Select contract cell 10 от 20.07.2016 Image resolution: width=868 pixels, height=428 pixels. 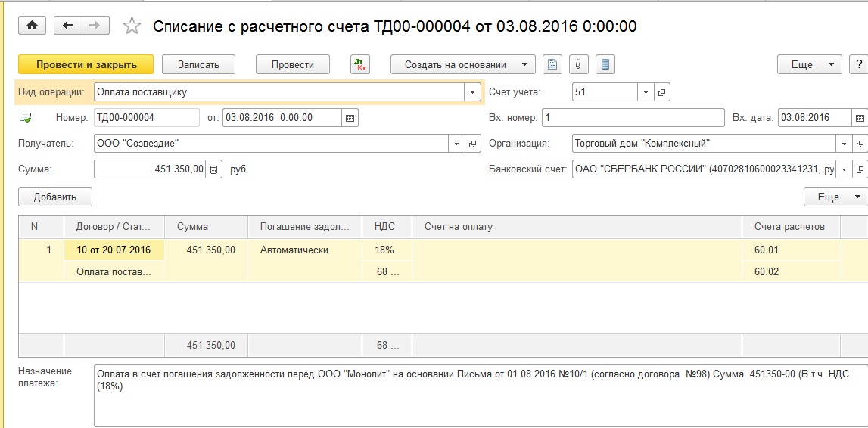[114, 250]
